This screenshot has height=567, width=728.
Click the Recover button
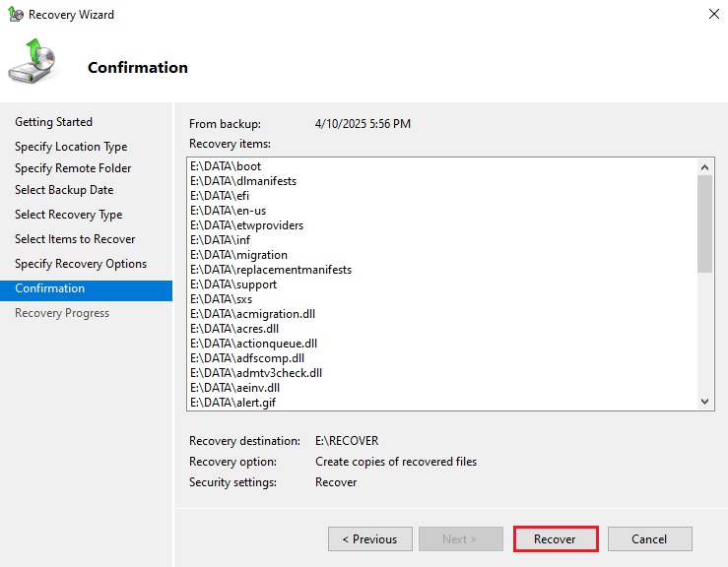pos(556,538)
